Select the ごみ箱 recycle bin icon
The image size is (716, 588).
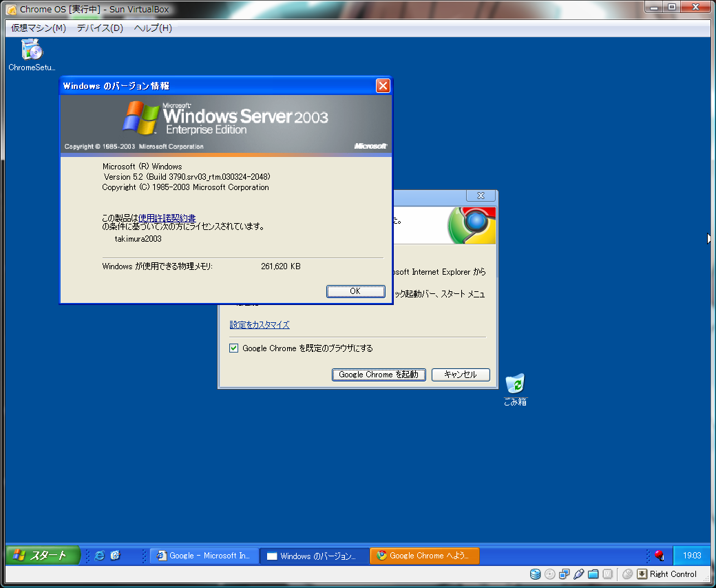(x=515, y=390)
